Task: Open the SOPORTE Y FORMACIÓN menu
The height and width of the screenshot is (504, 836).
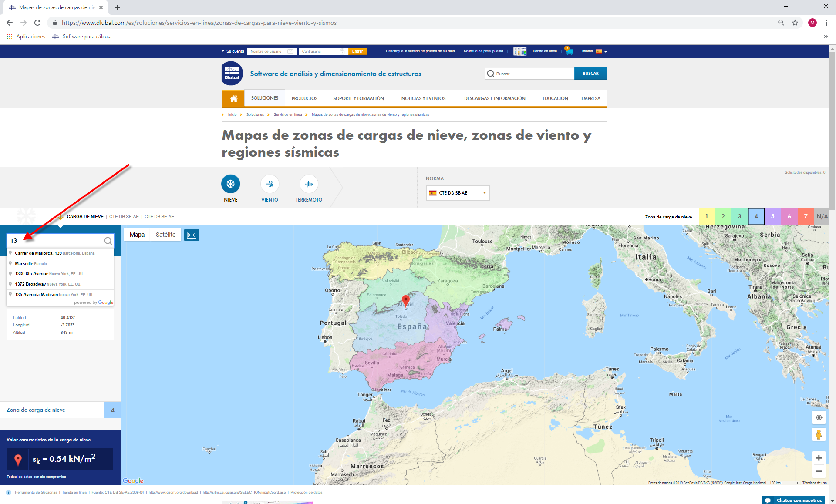Action: pyautogui.click(x=358, y=98)
